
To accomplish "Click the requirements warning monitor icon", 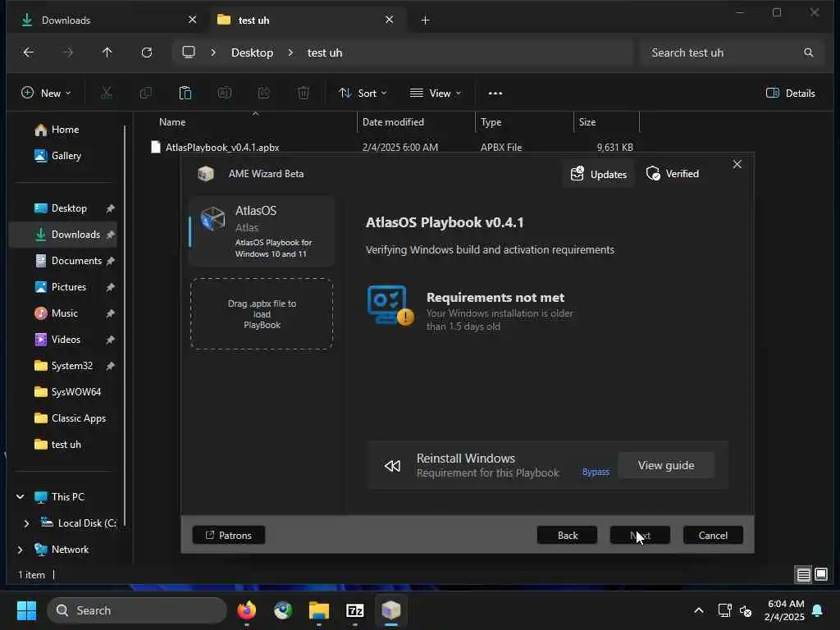I will click(390, 305).
